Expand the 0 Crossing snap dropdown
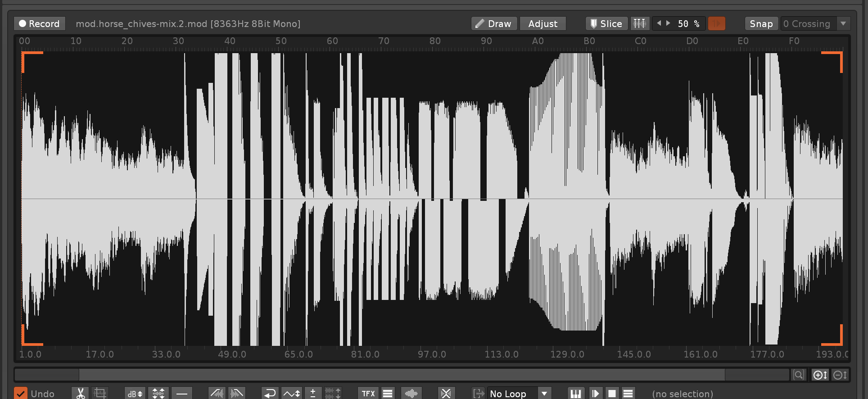The height and width of the screenshot is (399, 868). [x=843, y=23]
